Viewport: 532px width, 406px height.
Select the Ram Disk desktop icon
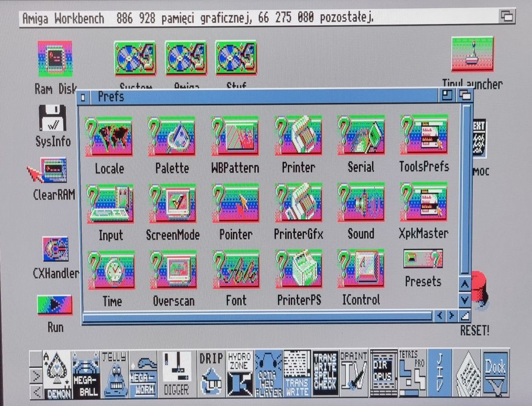tap(54, 59)
